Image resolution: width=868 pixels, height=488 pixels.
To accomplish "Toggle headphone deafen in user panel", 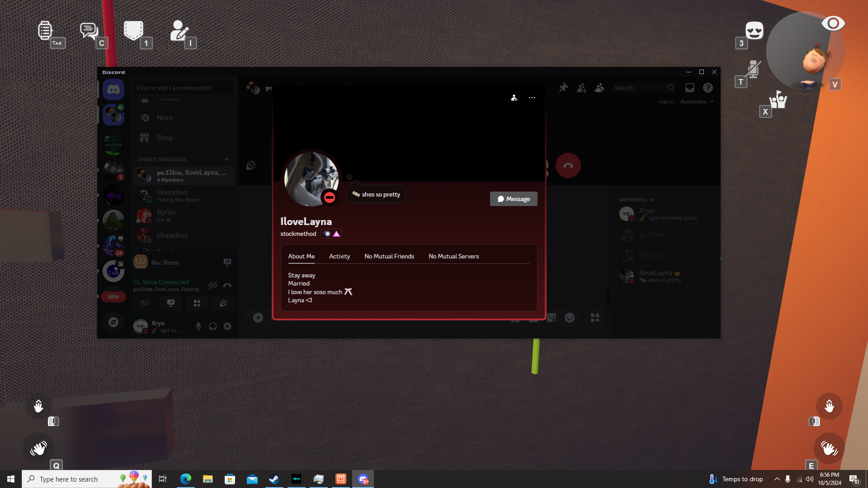I will tap(213, 326).
